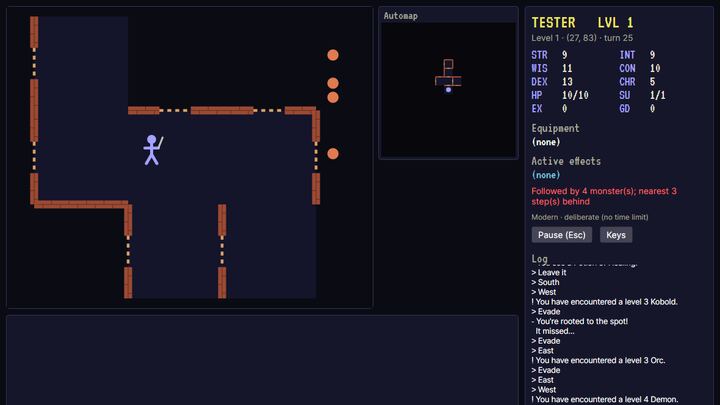Click the room outline drawn in the Automap
This screenshot has height=405, width=720.
point(448,73)
